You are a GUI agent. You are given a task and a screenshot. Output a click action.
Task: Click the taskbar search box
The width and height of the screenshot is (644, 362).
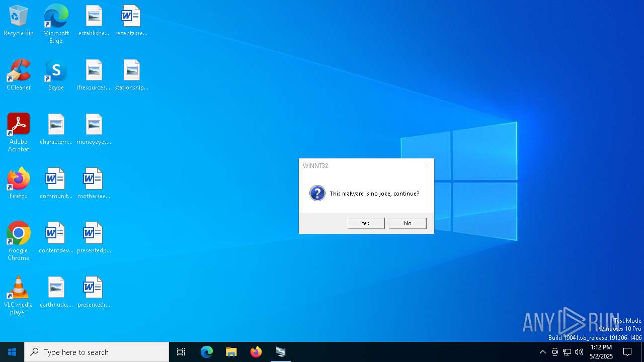click(x=97, y=352)
